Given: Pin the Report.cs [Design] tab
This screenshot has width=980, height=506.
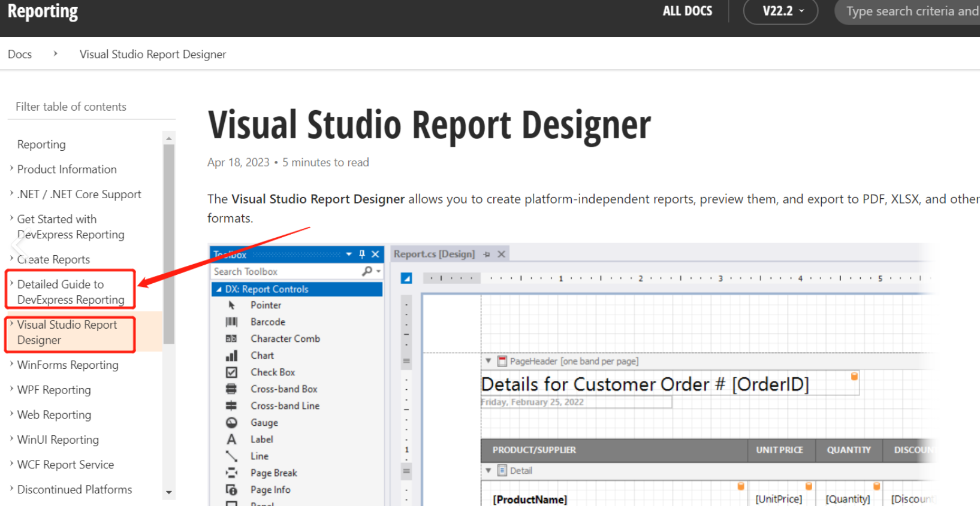Looking at the screenshot, I should pyautogui.click(x=487, y=254).
